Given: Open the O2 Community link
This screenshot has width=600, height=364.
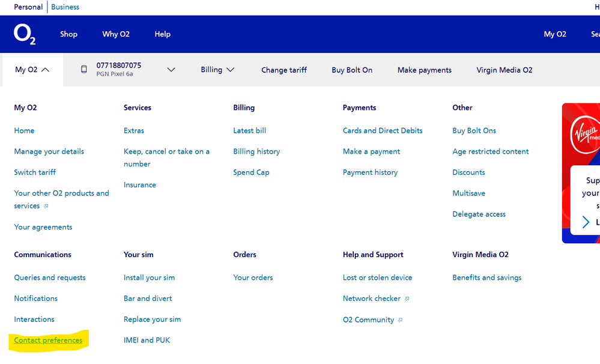Looking at the screenshot, I should click(369, 320).
